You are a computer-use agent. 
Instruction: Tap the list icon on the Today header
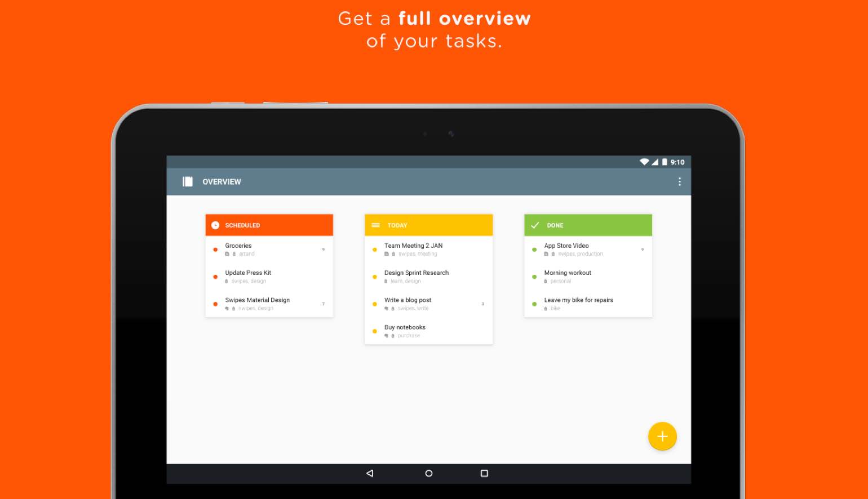click(x=376, y=225)
